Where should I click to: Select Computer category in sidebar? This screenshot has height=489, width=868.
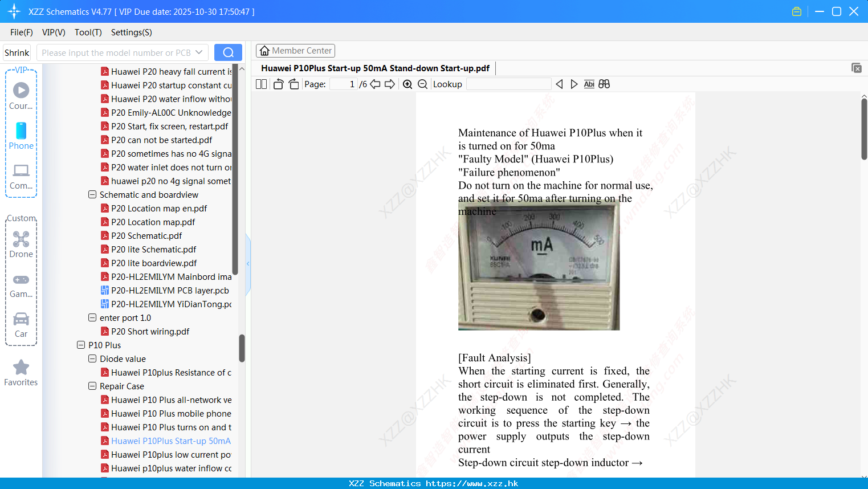click(x=21, y=176)
